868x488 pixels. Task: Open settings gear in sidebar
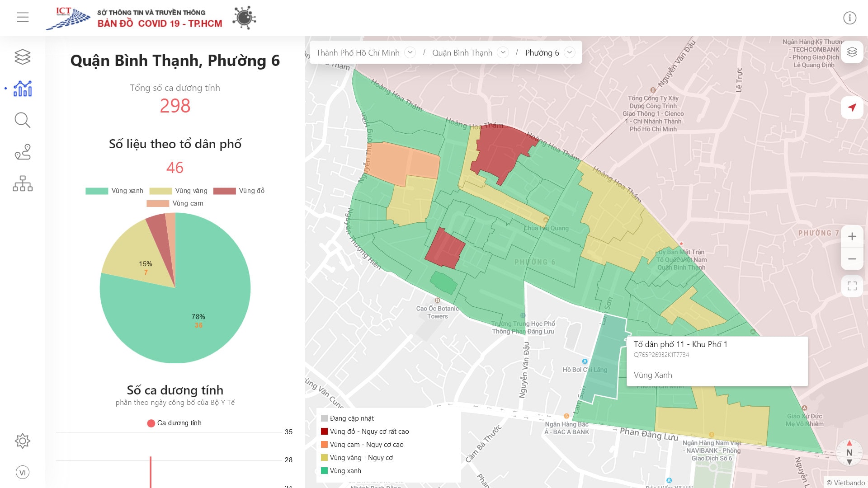tap(23, 441)
